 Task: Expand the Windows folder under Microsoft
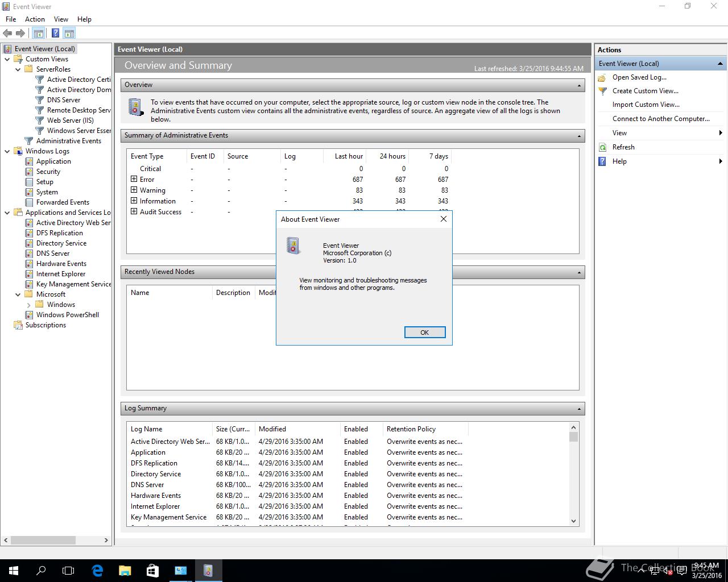tap(29, 305)
